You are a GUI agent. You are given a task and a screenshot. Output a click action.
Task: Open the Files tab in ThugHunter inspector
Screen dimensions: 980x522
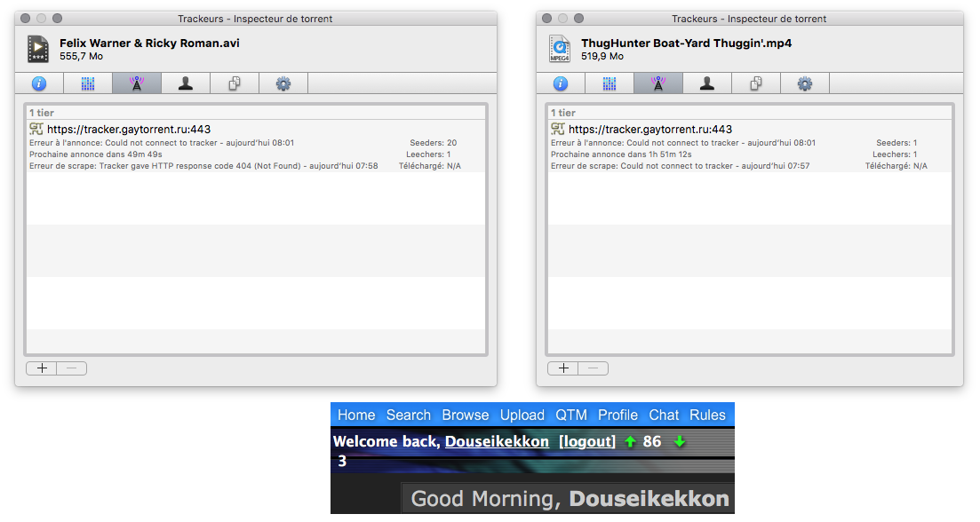coord(756,83)
